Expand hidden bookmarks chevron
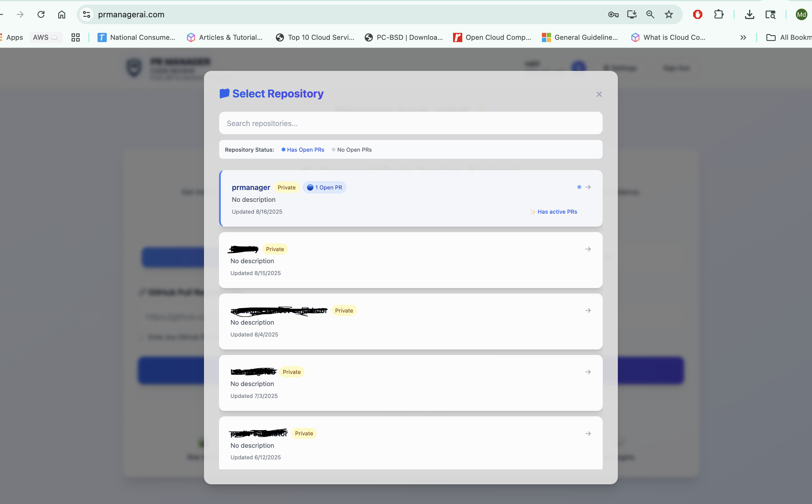 point(743,37)
